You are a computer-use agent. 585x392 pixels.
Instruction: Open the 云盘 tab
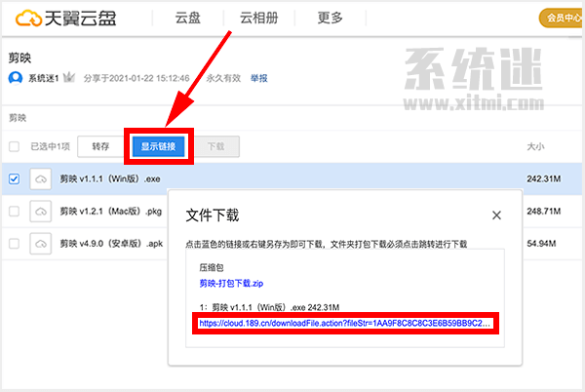(x=188, y=18)
